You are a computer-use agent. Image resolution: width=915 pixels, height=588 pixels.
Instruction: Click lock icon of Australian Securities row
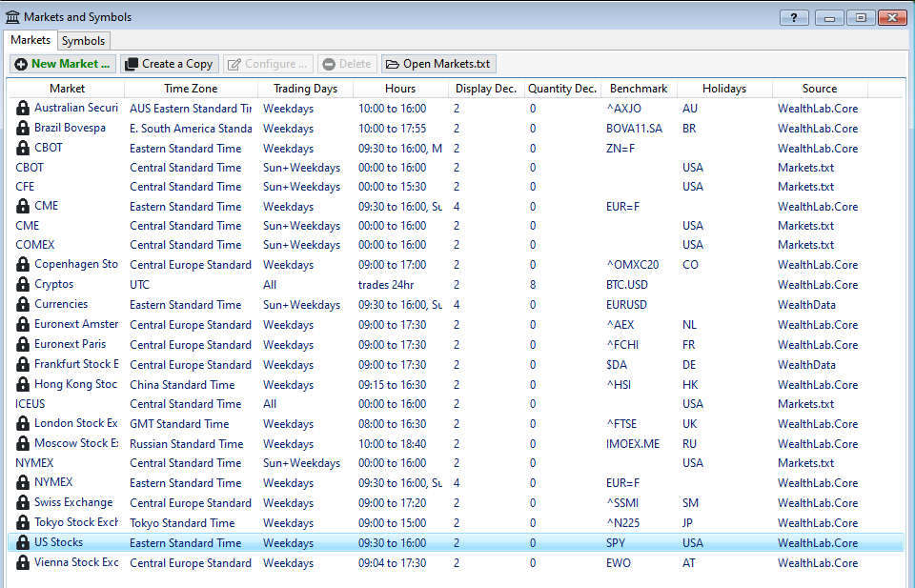(x=22, y=109)
